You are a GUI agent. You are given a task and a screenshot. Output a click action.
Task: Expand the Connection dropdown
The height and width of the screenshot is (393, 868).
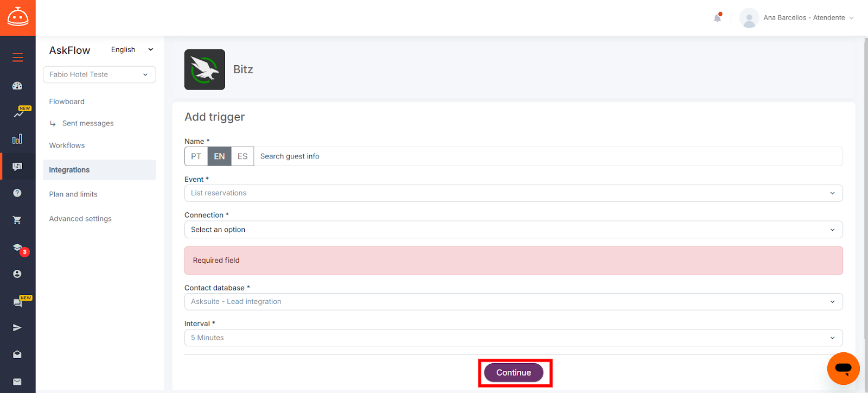[513, 230]
